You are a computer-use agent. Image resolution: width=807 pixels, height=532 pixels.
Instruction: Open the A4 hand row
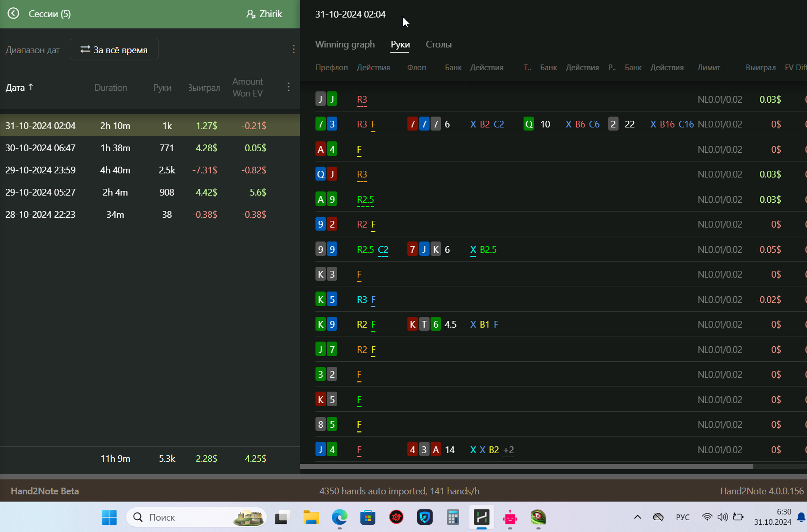click(x=561, y=149)
